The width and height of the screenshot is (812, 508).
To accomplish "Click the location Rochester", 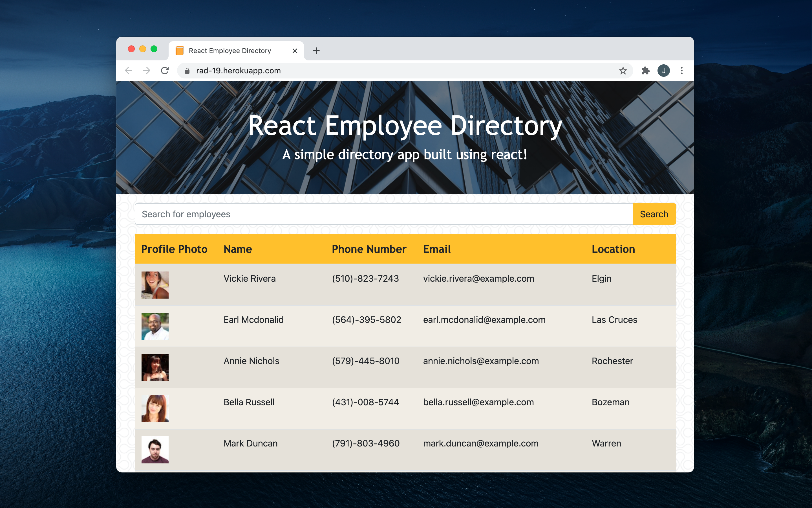I will click(612, 361).
